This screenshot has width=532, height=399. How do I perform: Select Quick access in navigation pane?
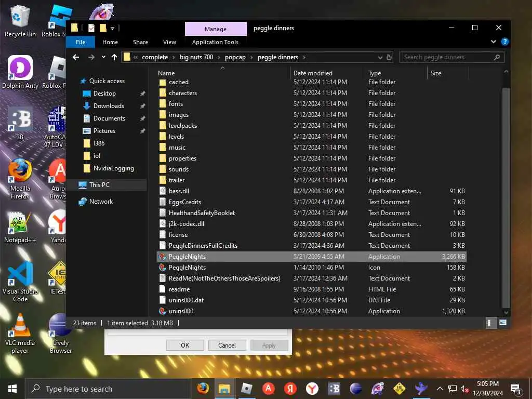(107, 81)
